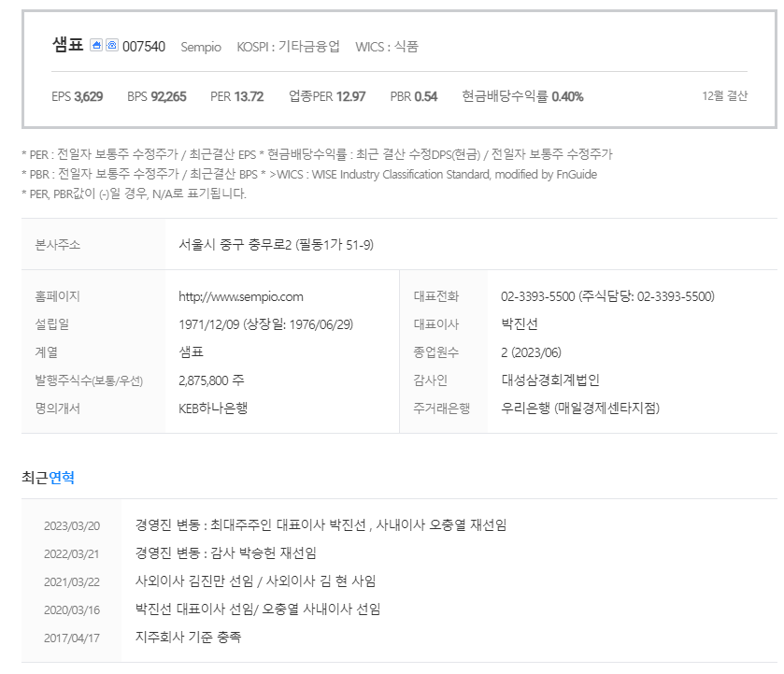Select the PBR 0.54 value
Screen dimensions: 784x674
(x=414, y=96)
